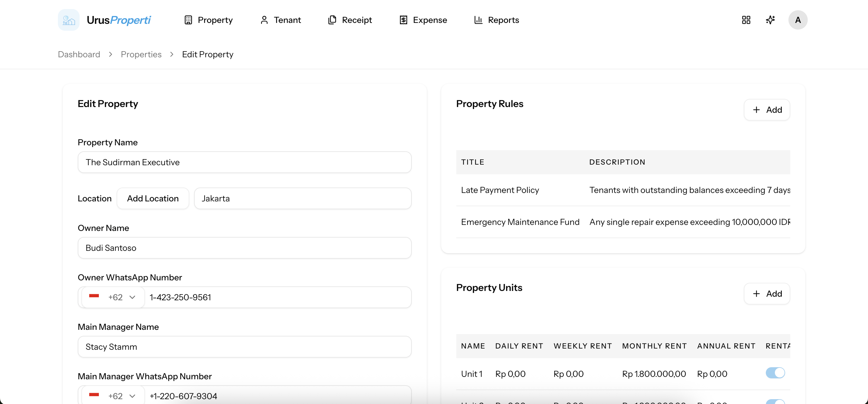The image size is (868, 404).
Task: Focus the Property Name field
Action: pos(244,162)
